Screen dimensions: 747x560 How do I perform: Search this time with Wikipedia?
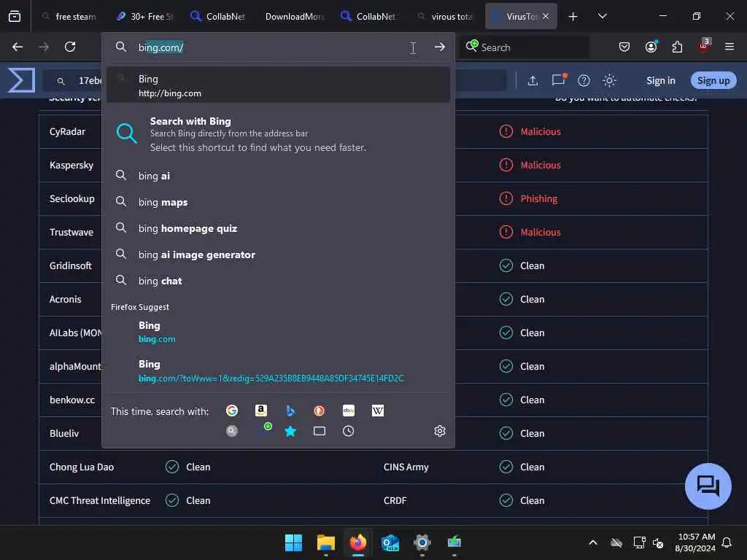pos(377,411)
